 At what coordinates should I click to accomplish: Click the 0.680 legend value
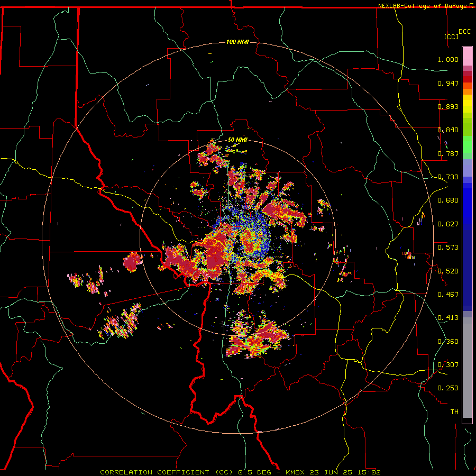pyautogui.click(x=448, y=200)
